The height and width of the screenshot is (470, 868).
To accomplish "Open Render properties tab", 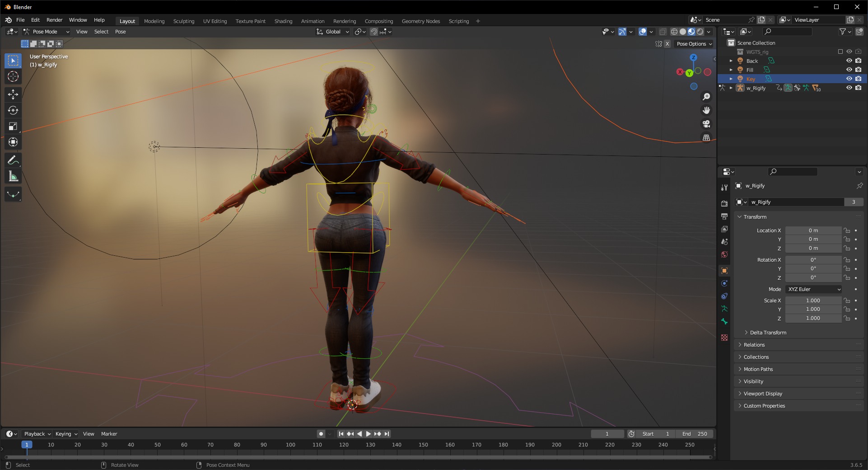I will pyautogui.click(x=724, y=203).
